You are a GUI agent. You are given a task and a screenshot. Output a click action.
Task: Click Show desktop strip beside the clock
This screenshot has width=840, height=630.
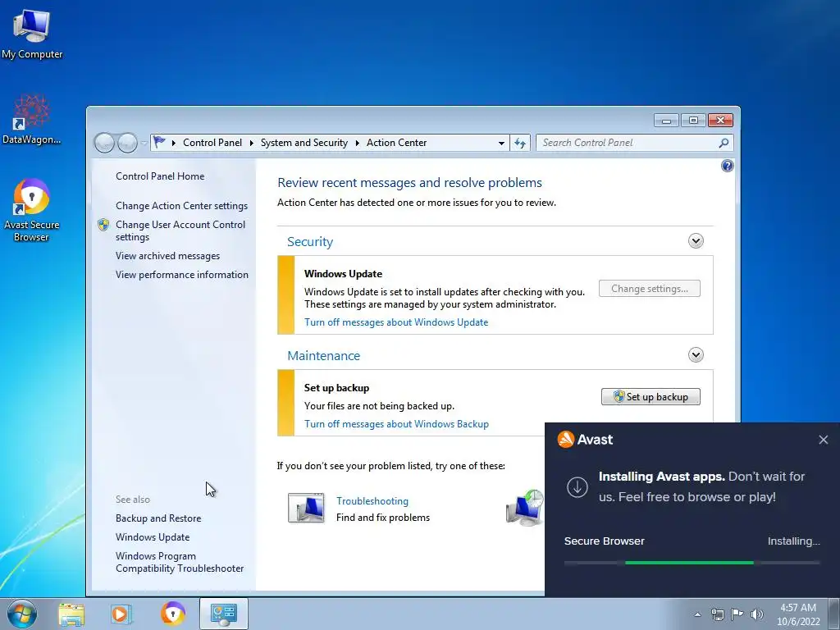(834, 614)
